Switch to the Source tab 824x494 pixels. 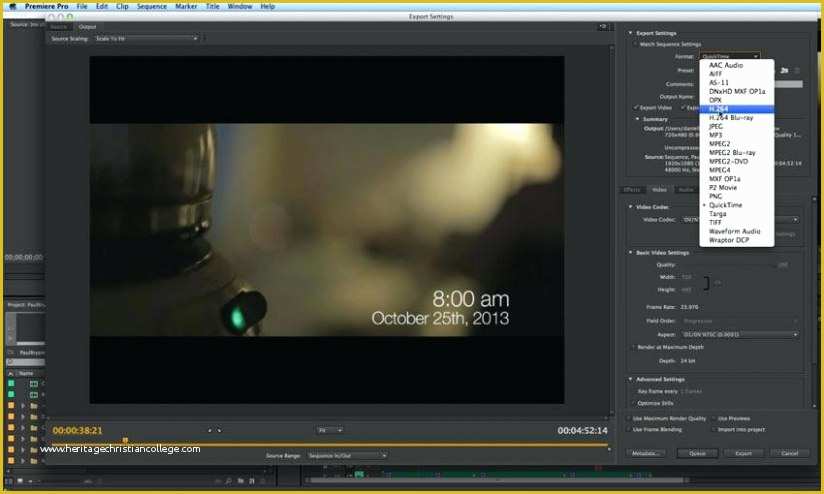click(x=59, y=27)
